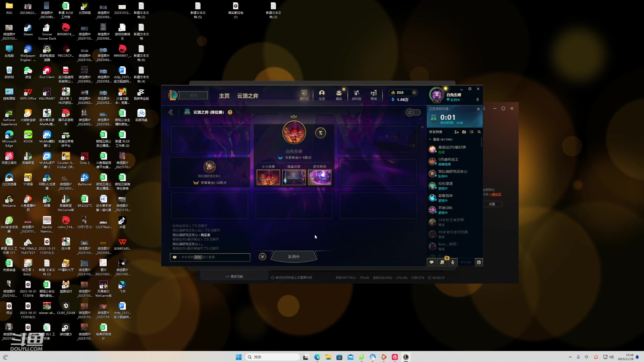Open the 通行证 pass icon
The image size is (644, 362).
pyautogui.click(x=304, y=95)
